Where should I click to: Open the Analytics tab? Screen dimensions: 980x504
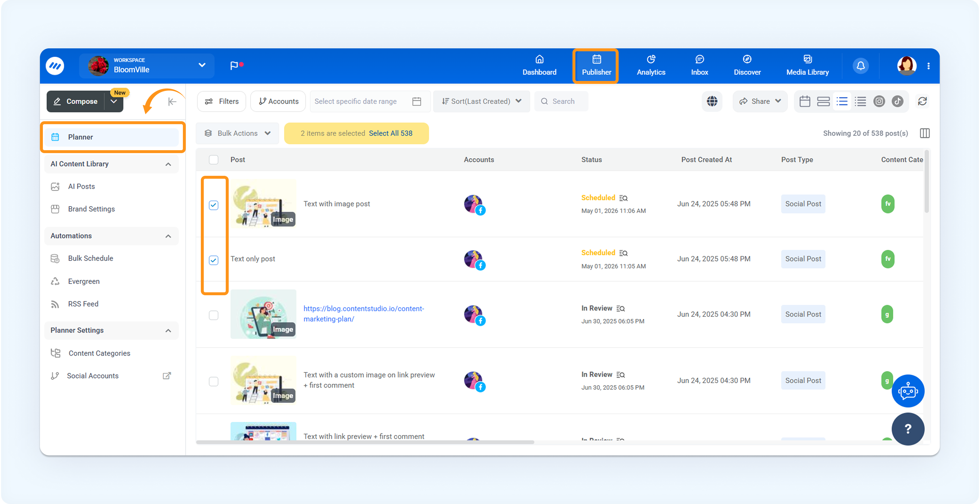tap(651, 66)
